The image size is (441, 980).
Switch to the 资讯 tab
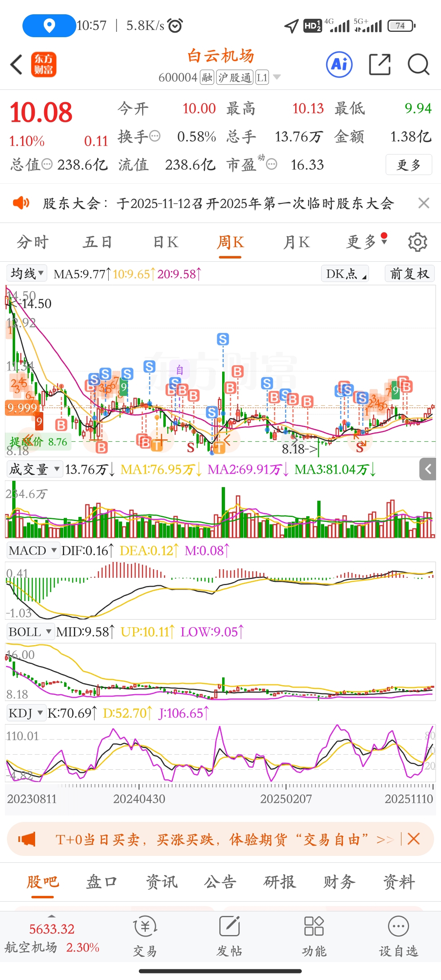[162, 882]
